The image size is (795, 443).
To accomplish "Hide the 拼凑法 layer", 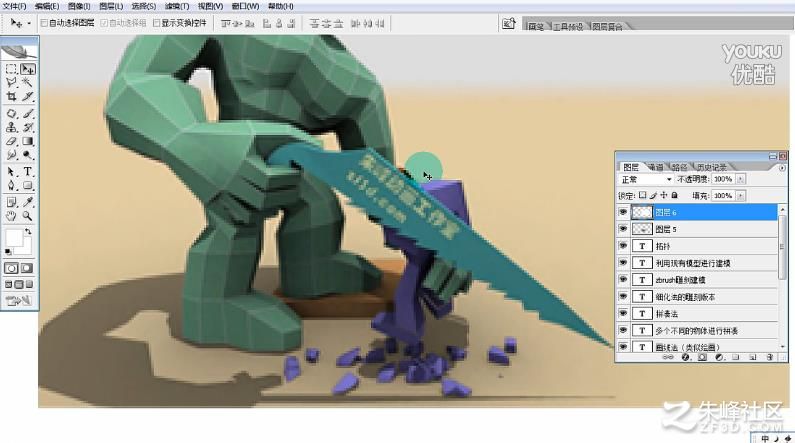I will [x=623, y=313].
